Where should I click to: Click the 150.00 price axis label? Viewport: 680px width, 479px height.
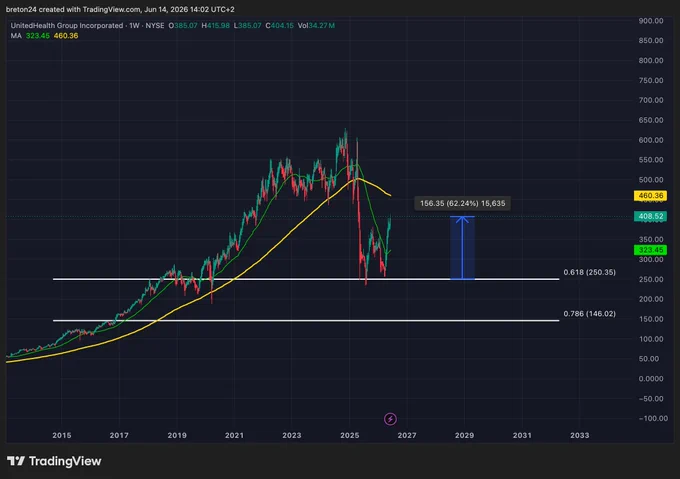pos(651,319)
